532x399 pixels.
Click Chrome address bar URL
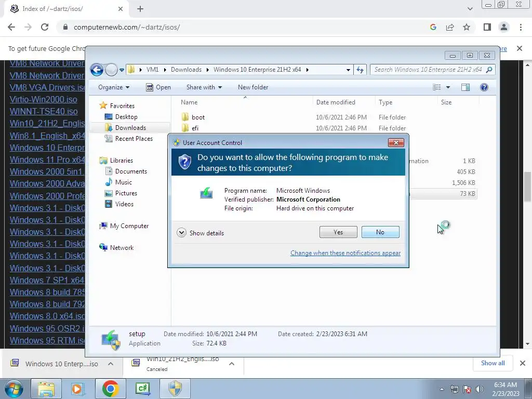pyautogui.click(x=127, y=27)
